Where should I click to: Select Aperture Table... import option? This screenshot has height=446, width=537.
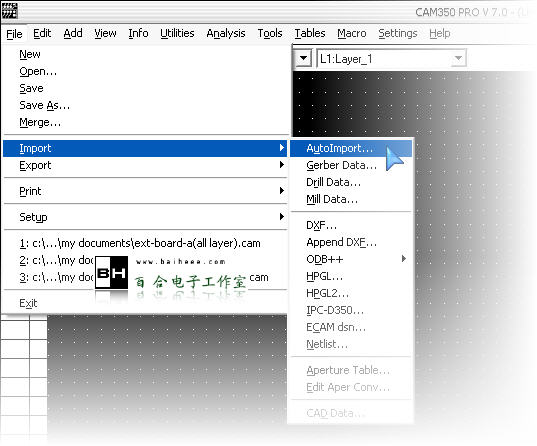[x=351, y=370]
